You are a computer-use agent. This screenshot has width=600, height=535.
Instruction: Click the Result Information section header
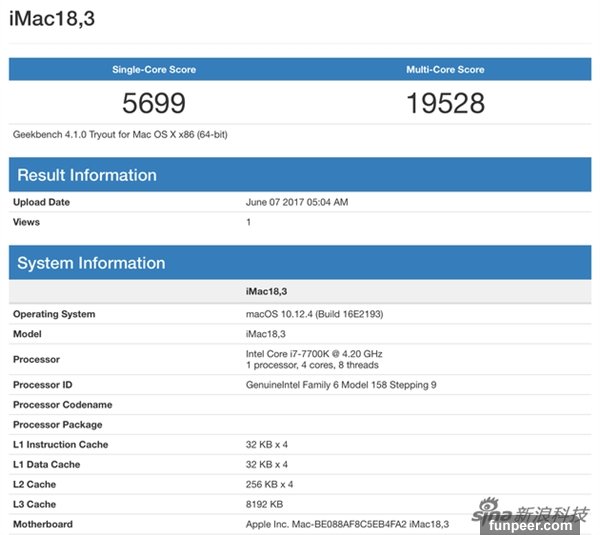pyautogui.click(x=87, y=175)
